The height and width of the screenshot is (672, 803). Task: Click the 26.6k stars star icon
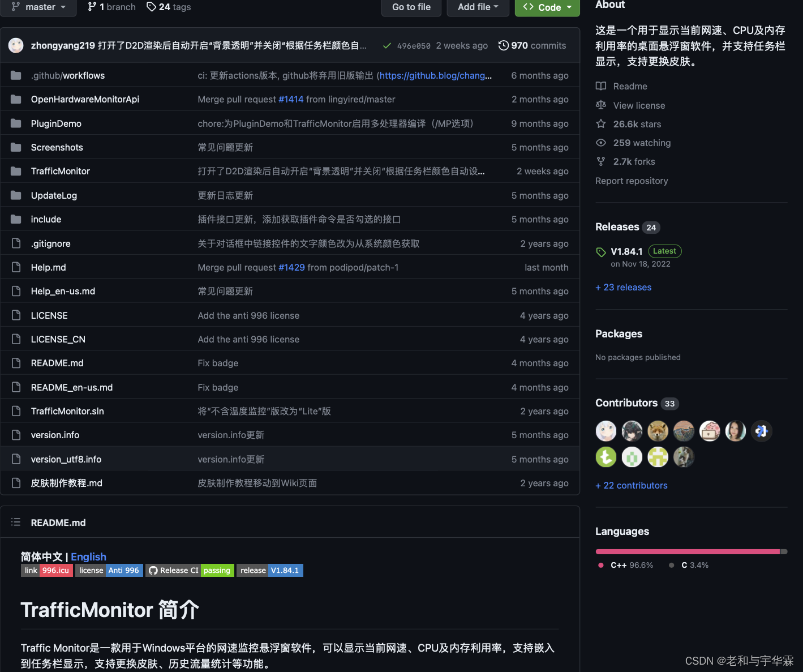click(x=601, y=124)
